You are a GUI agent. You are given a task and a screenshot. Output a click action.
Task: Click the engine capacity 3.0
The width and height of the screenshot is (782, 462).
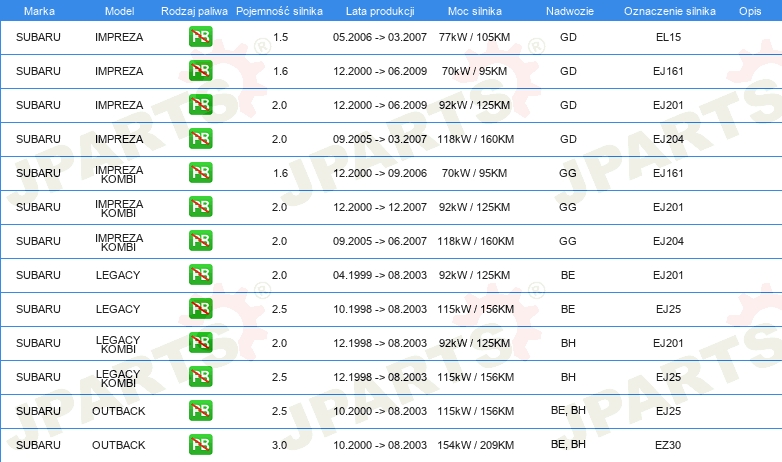pos(279,445)
